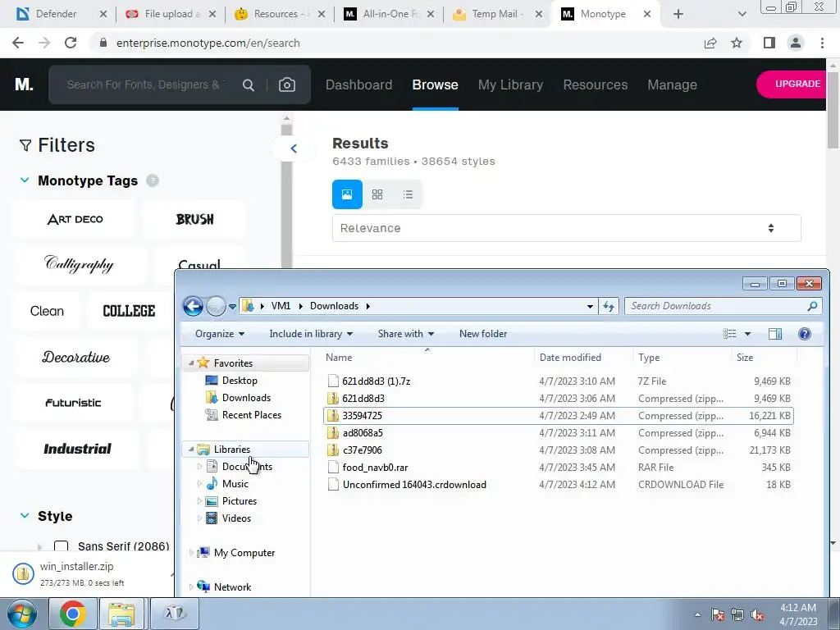Open Chrome three-dot menu
Viewport: 840px width, 630px height.
822,43
